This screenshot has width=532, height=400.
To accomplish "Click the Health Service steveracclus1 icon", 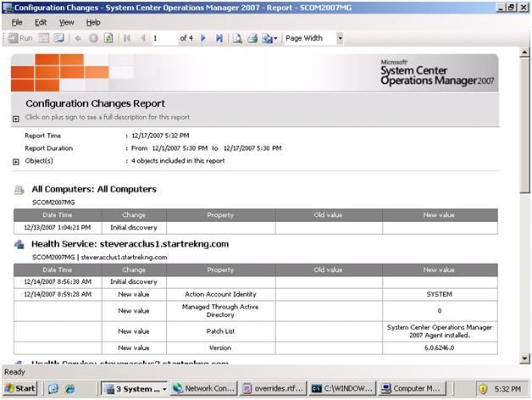I will point(19,244).
